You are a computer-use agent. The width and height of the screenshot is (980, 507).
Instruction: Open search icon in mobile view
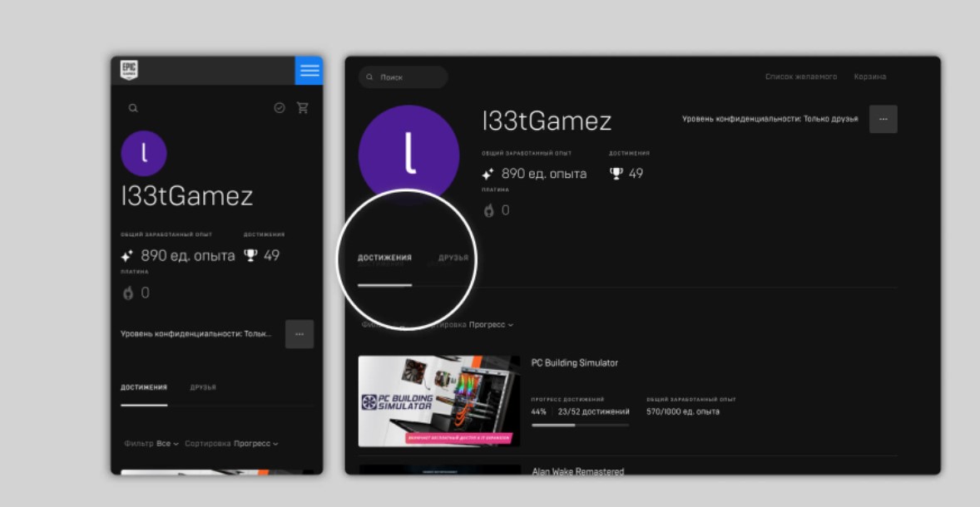tap(133, 108)
